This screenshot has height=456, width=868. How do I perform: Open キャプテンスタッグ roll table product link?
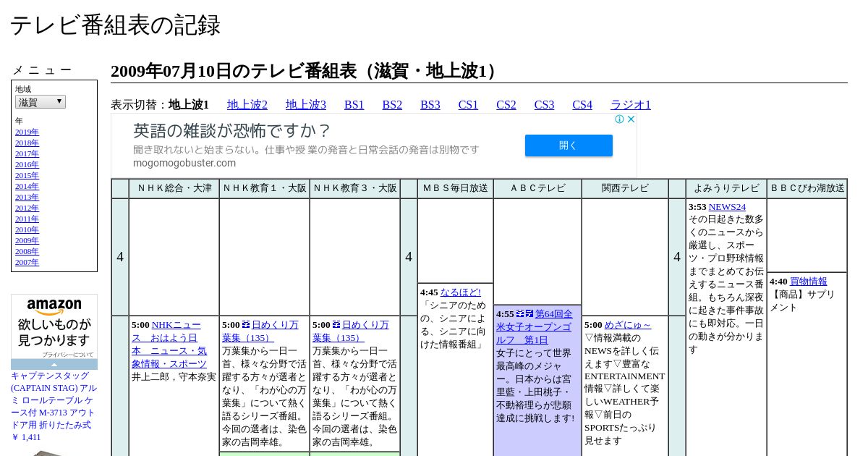point(54,400)
